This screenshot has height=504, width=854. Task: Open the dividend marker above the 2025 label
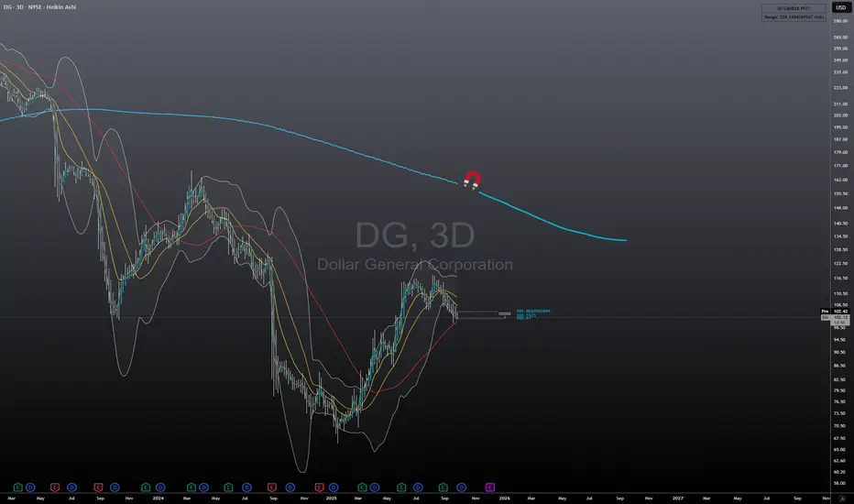334,488
